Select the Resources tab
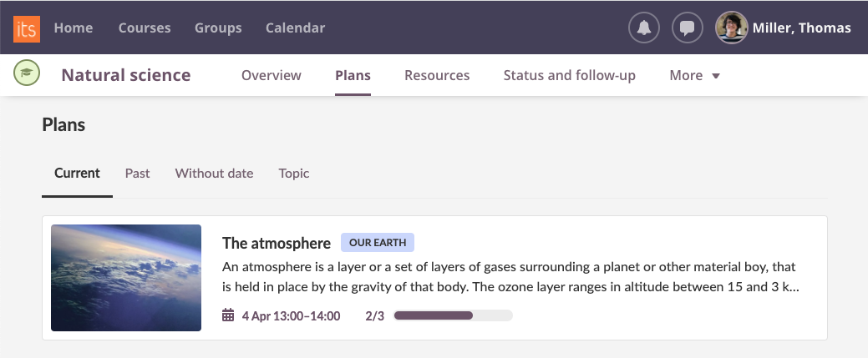This screenshot has width=868, height=358. (437, 75)
